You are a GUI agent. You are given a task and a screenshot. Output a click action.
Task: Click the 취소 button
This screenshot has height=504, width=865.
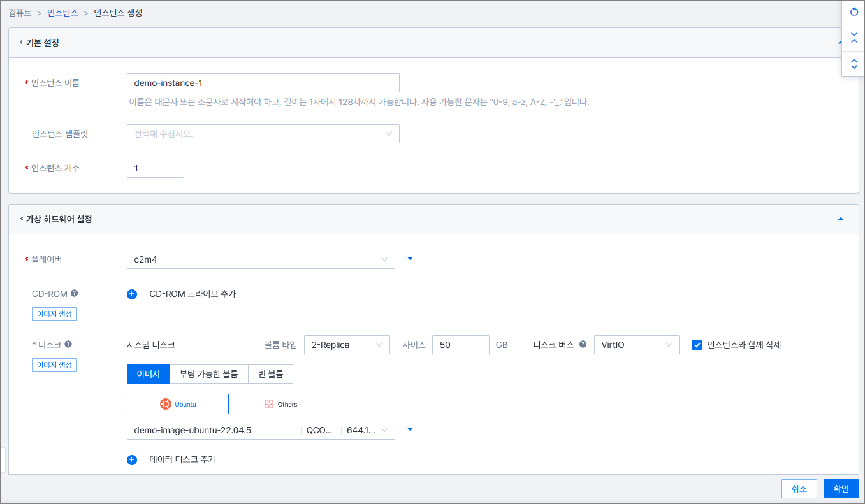point(799,489)
